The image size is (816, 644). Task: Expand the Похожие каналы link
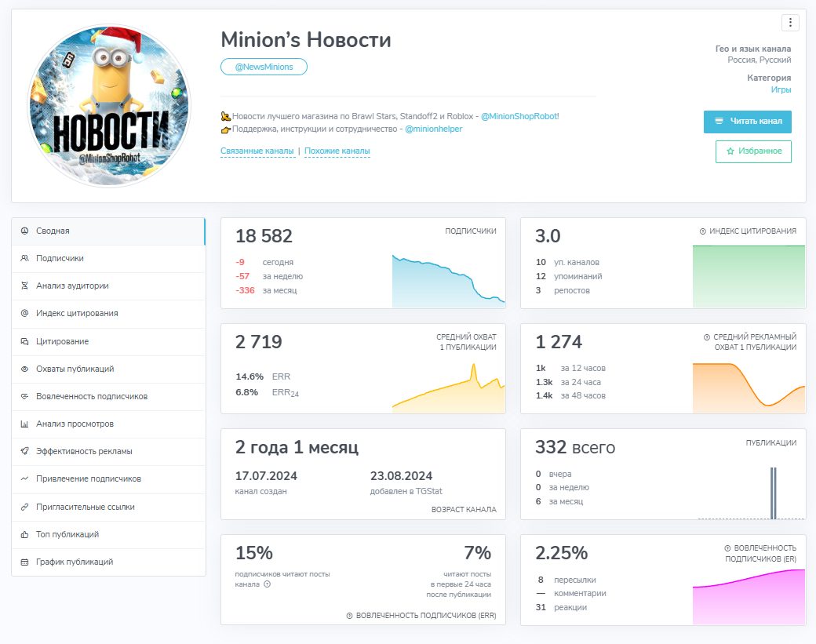tap(337, 151)
